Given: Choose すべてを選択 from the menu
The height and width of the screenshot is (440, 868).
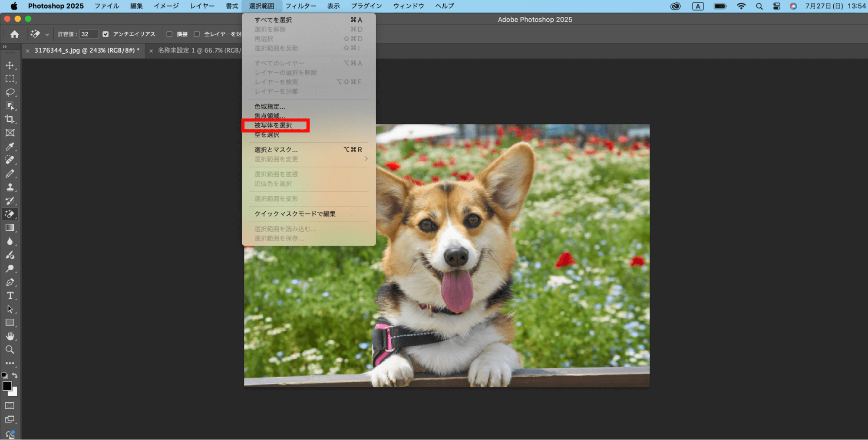Looking at the screenshot, I should click(x=308, y=20).
